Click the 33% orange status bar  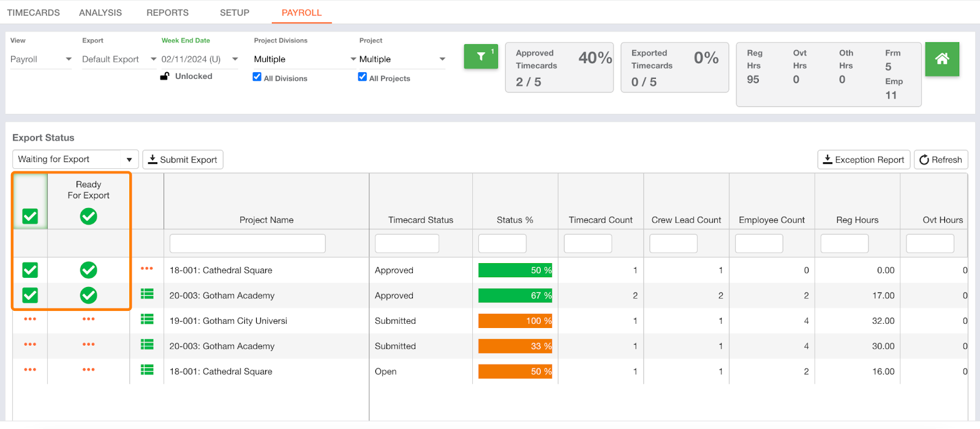[515, 346]
